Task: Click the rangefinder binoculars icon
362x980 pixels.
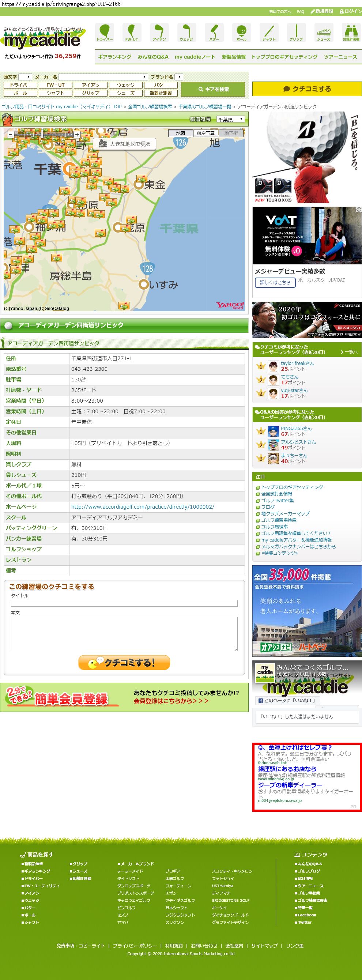Action: [351, 32]
